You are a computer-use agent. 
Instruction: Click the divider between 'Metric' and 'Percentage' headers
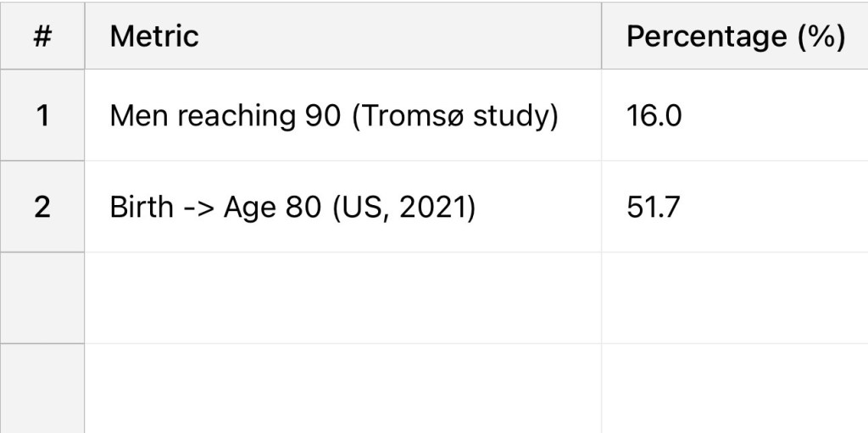pyautogui.click(x=602, y=36)
